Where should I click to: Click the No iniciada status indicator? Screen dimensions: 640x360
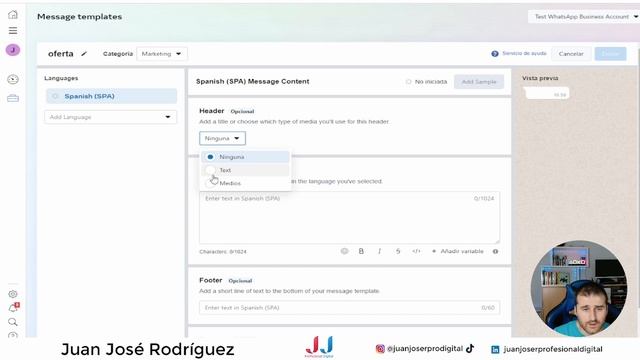427,82
